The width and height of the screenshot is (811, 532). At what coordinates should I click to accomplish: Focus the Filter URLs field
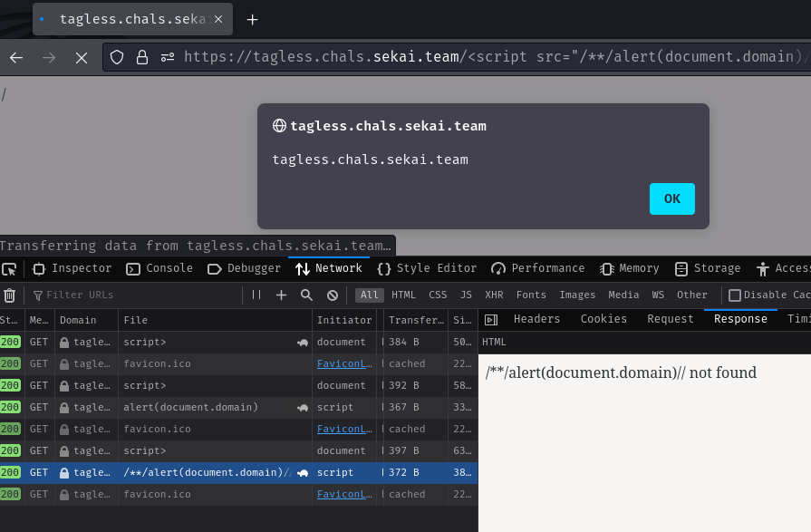[136, 295]
